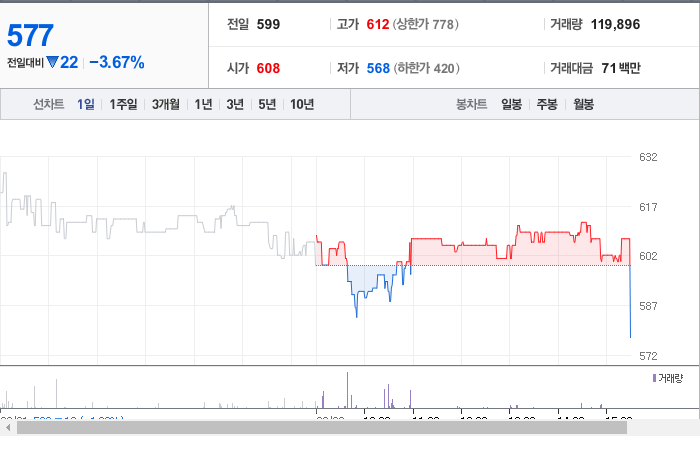This screenshot has width=700, height=450.
Task: Click the 선차트 label
Action: [49, 104]
